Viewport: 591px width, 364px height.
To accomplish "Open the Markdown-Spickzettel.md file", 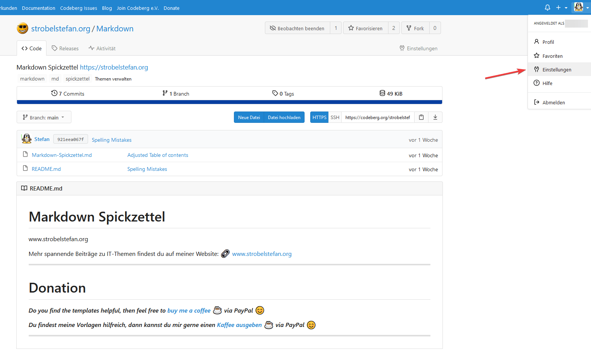I will [62, 155].
